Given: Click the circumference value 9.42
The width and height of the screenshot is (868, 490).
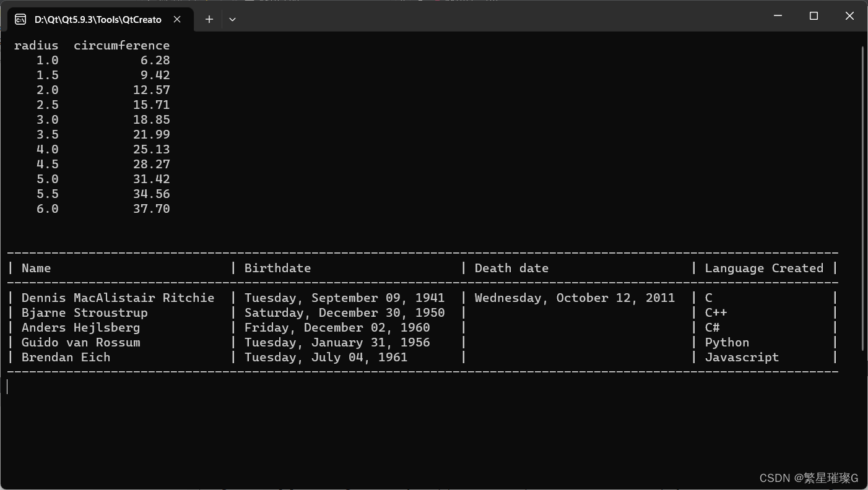Looking at the screenshot, I should pos(155,75).
